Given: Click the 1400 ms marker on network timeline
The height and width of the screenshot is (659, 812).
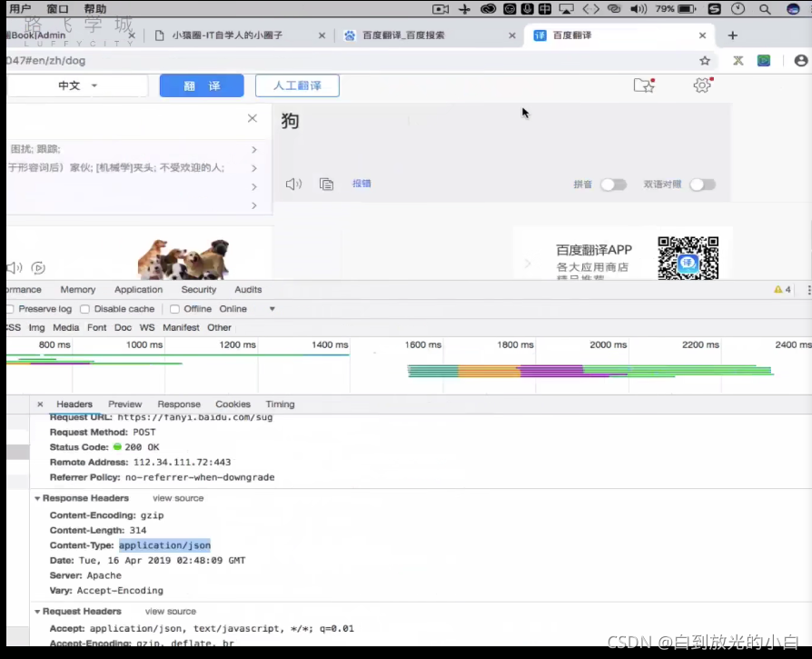Looking at the screenshot, I should click(330, 344).
